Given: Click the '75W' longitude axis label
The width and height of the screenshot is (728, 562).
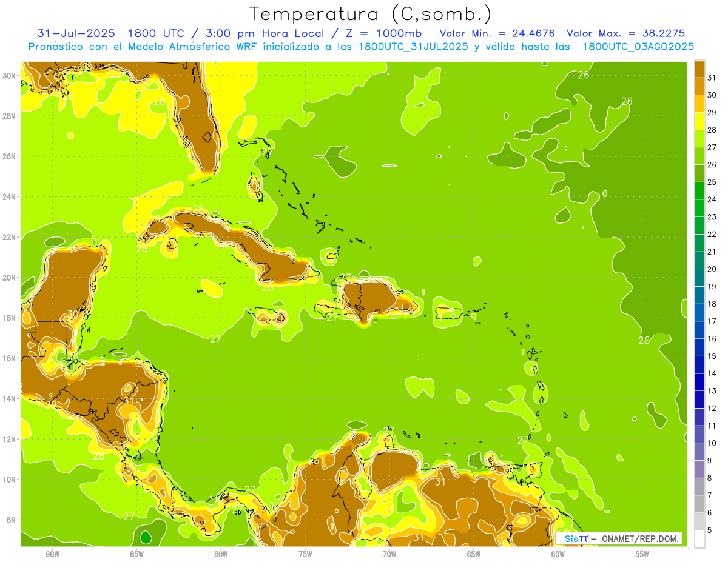Looking at the screenshot, I should pyautogui.click(x=305, y=554).
